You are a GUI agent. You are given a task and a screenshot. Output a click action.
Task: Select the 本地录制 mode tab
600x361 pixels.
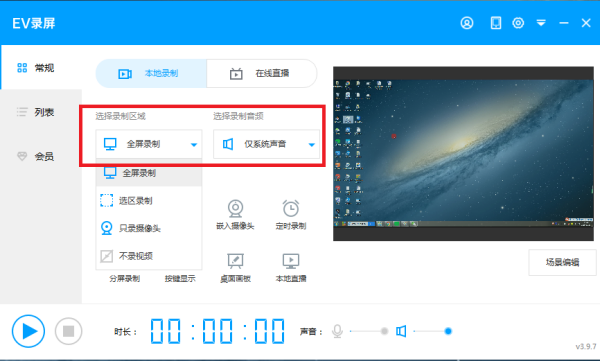tap(151, 73)
